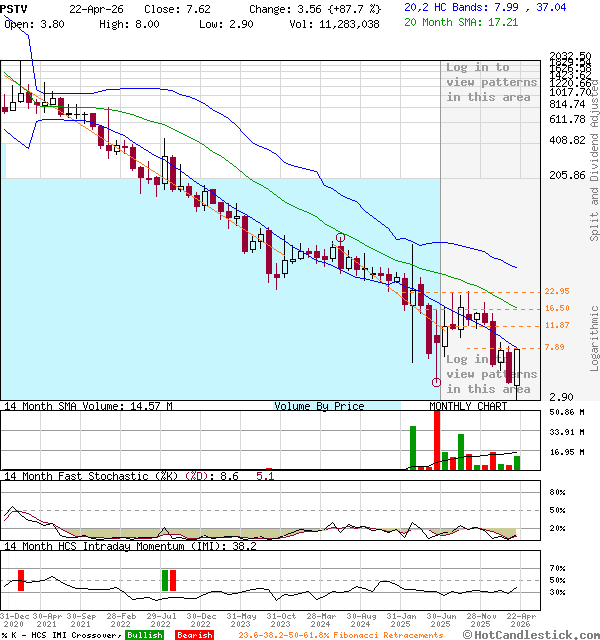Click the latest white candlestick on the chart

[x=517, y=368]
